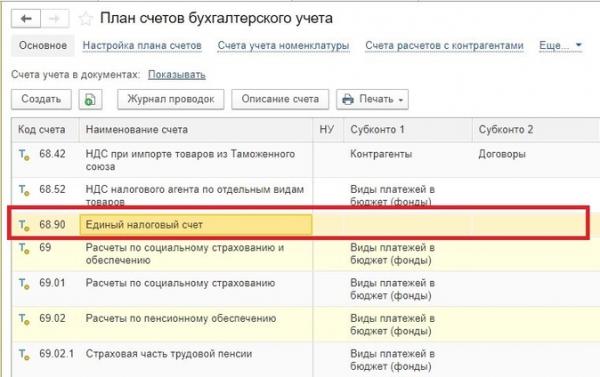This screenshot has height=377, width=600.
Task: Open Настройка плана счетов link
Action: tap(142, 46)
